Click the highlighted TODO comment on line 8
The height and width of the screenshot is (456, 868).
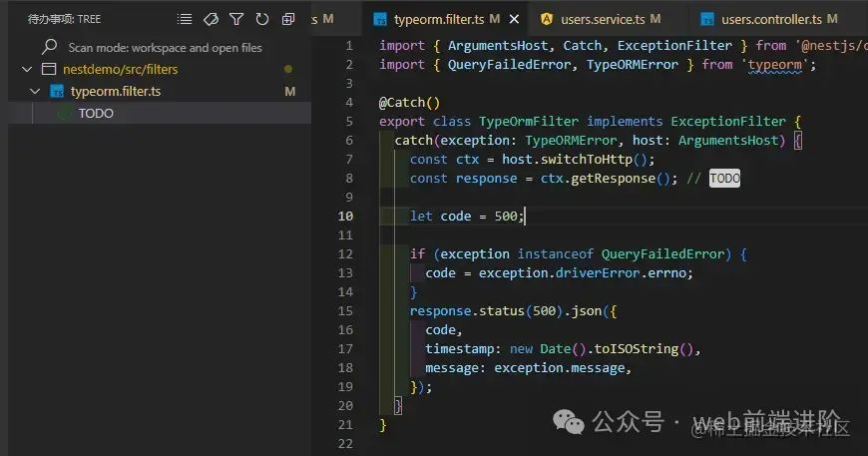point(724,179)
